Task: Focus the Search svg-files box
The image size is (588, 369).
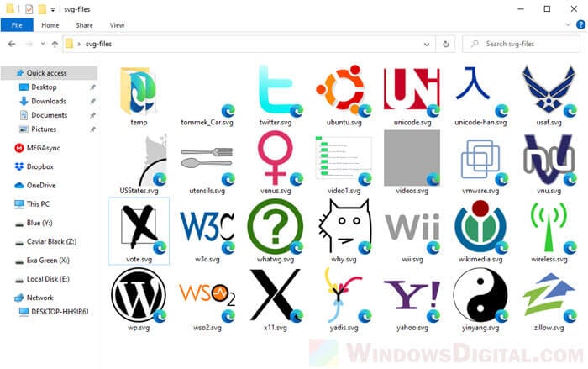Action: 521,44
